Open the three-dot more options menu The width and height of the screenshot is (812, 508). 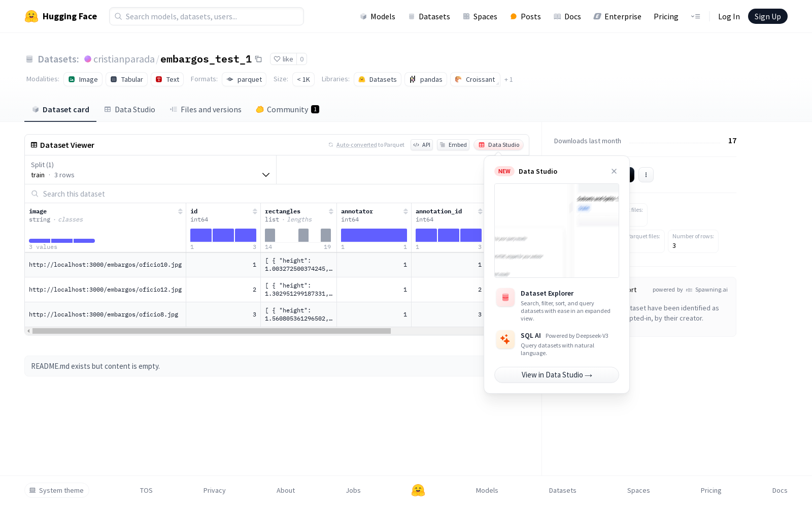[646, 175]
